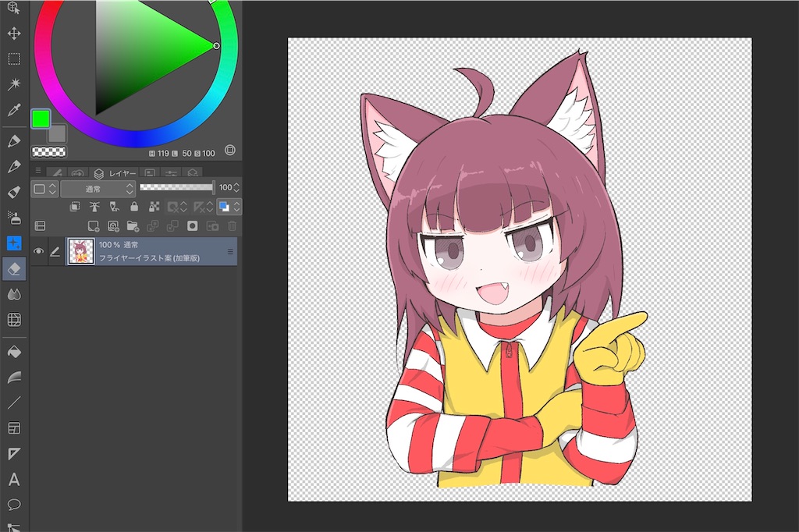Image resolution: width=799 pixels, height=532 pixels.
Task: Switch to the sliders tool property tab
Action: click(171, 173)
